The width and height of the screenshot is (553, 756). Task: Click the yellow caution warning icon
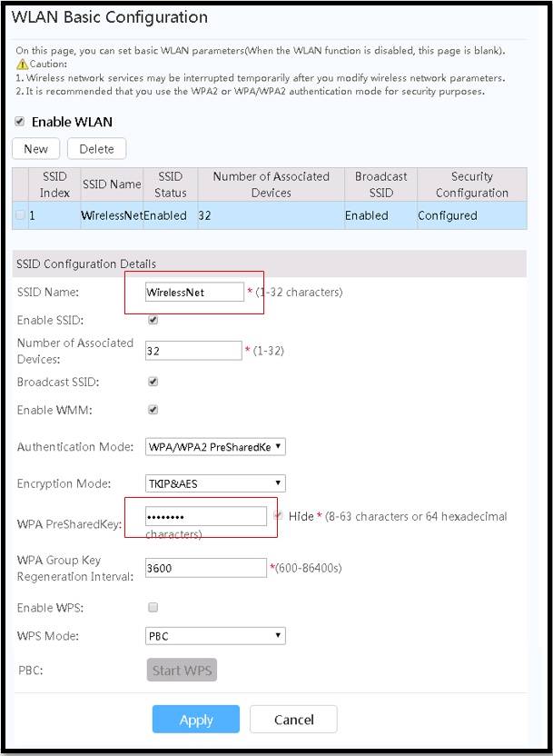coord(22,64)
